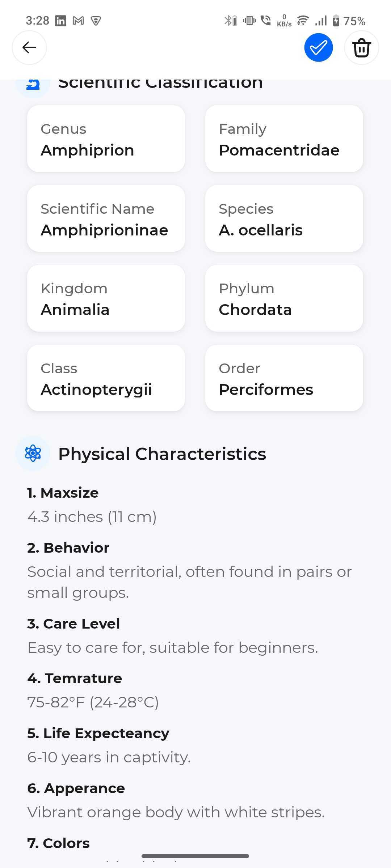Tap the Species A. ocellaris card
The image size is (391, 868).
tap(284, 218)
